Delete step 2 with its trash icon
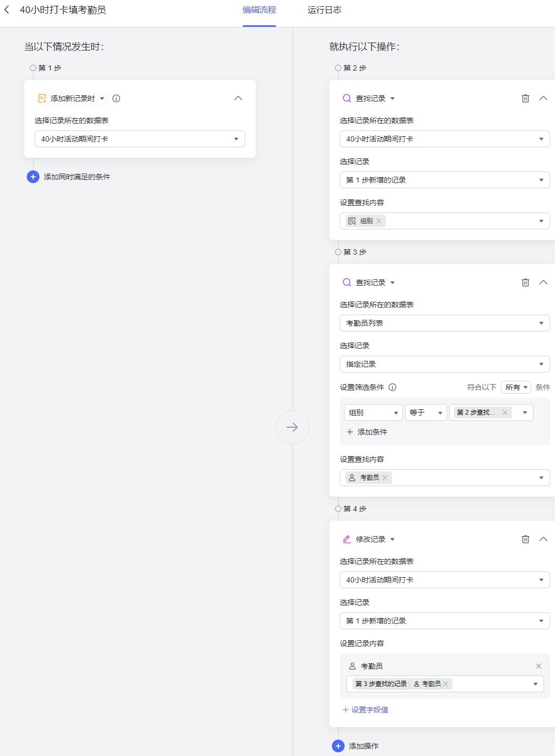Viewport: 555px width, 756px height. tap(525, 98)
